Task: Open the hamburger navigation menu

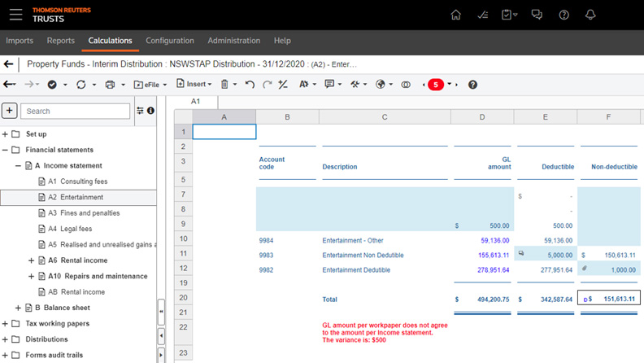Action: tap(15, 15)
